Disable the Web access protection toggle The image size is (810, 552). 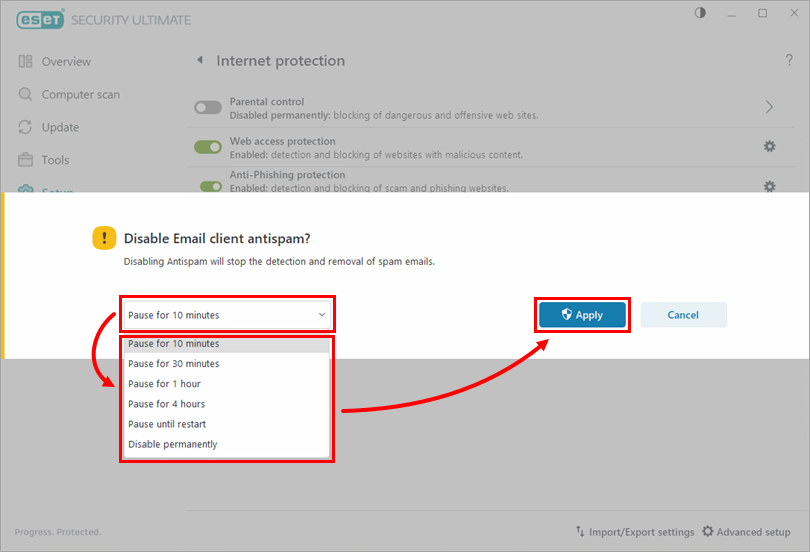pyautogui.click(x=208, y=148)
